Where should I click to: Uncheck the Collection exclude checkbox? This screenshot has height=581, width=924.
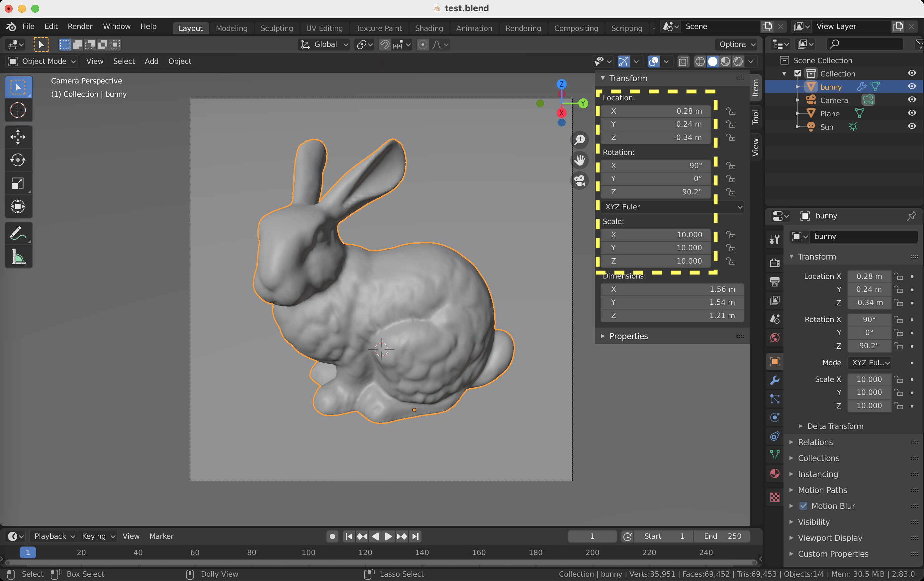coord(798,73)
